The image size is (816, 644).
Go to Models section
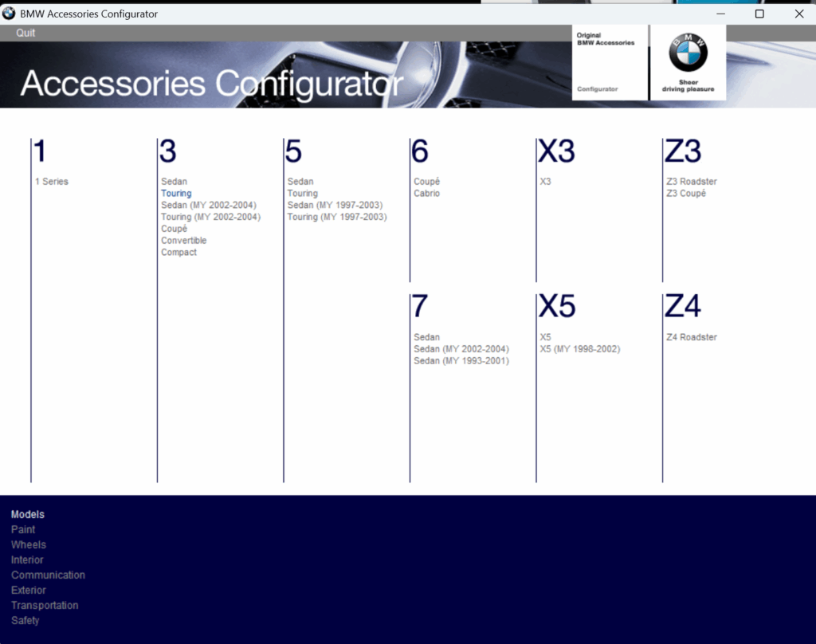pos(28,514)
